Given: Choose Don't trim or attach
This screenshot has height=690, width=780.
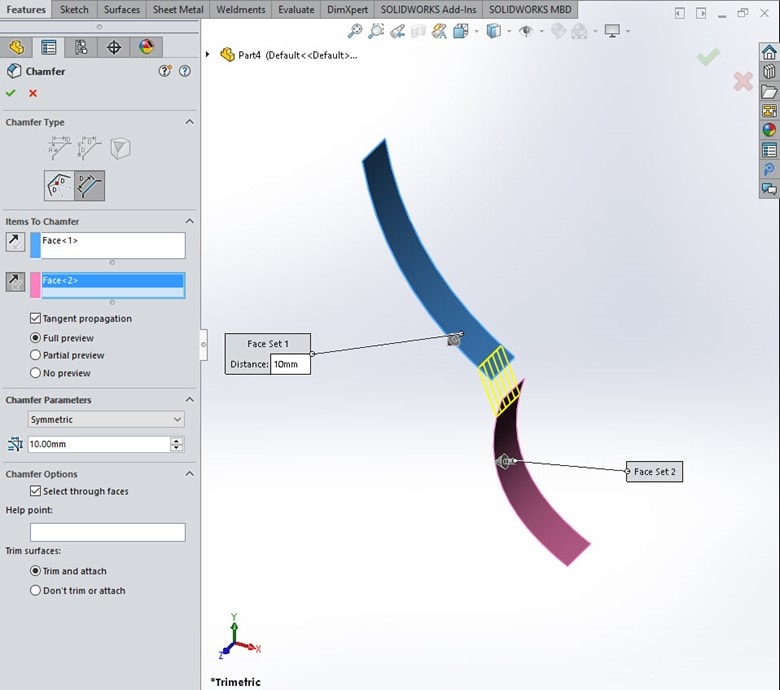Looking at the screenshot, I should coord(36,591).
